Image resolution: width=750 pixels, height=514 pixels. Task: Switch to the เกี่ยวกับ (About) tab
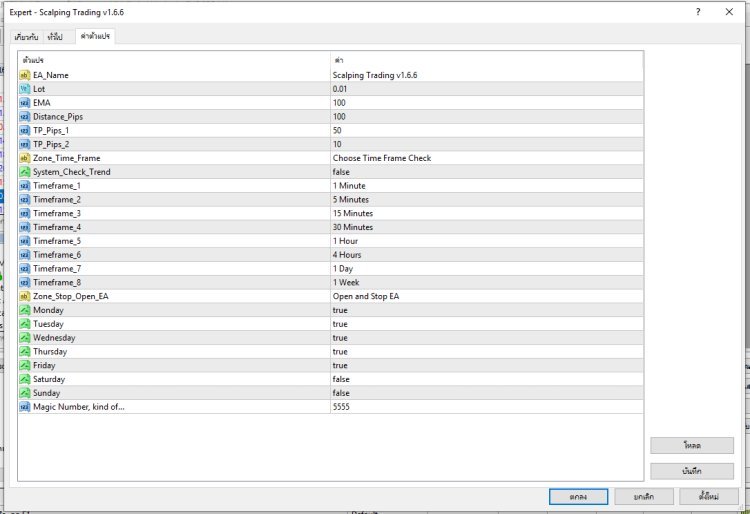[26, 37]
